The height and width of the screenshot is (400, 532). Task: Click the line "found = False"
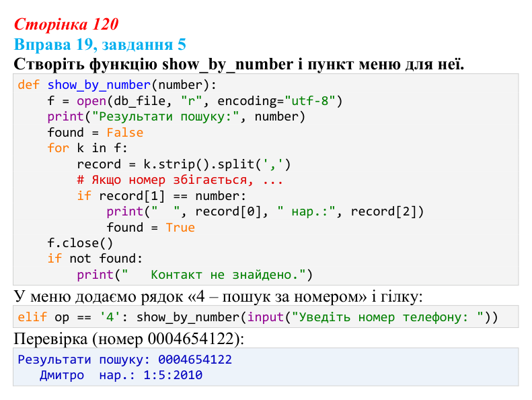tap(96, 133)
